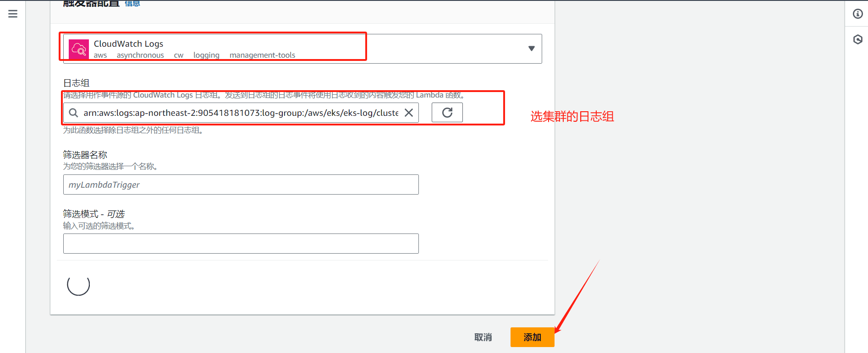Click the 筛选器名称 label
The height and width of the screenshot is (353, 868).
point(85,155)
